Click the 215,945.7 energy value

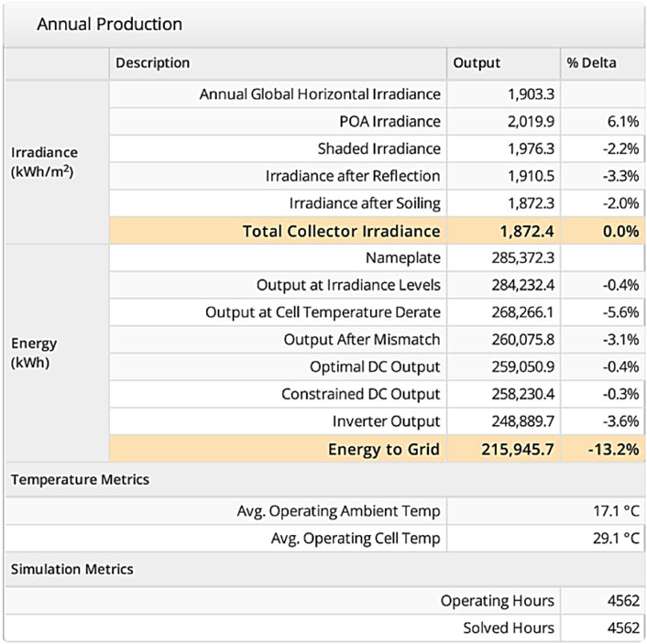pos(518,449)
